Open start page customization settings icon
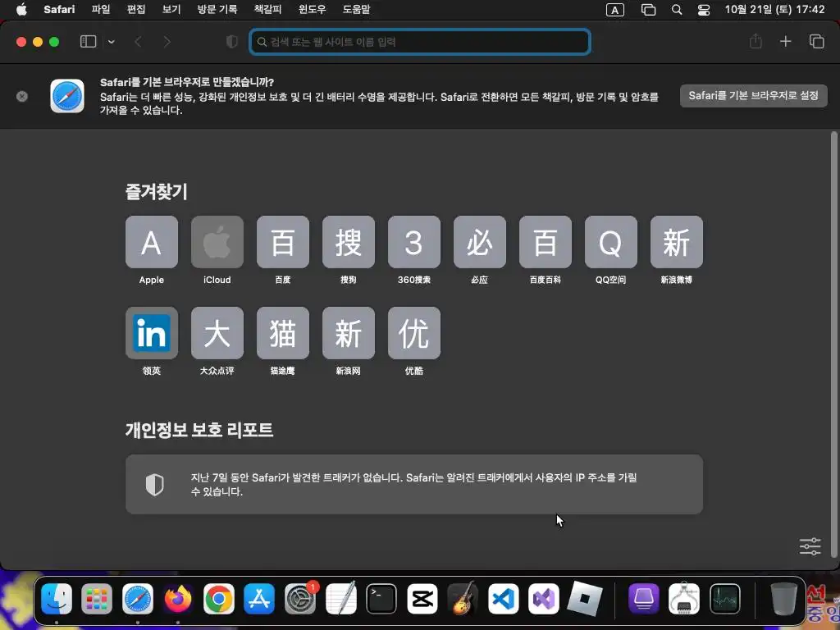Image resolution: width=840 pixels, height=630 pixels. coord(810,546)
